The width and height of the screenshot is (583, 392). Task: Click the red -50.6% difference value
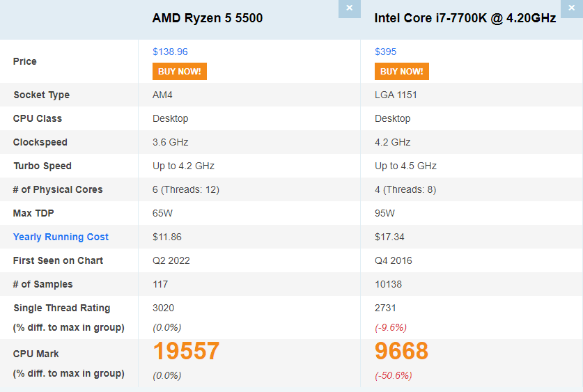click(x=393, y=375)
